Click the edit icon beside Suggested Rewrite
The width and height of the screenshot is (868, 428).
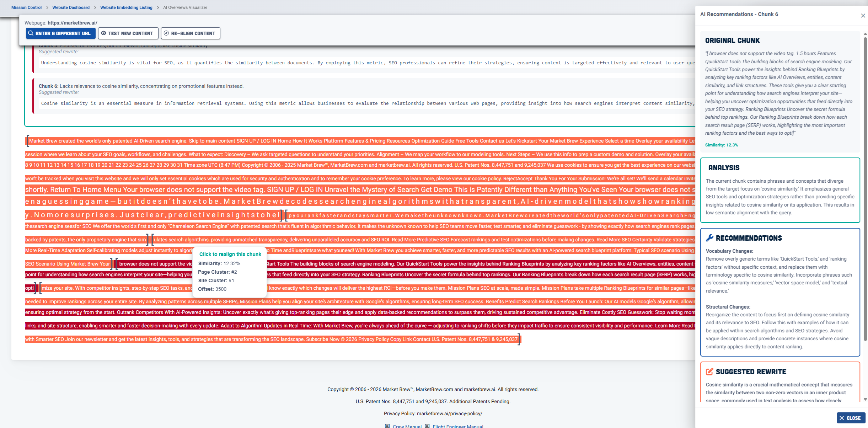(x=709, y=372)
